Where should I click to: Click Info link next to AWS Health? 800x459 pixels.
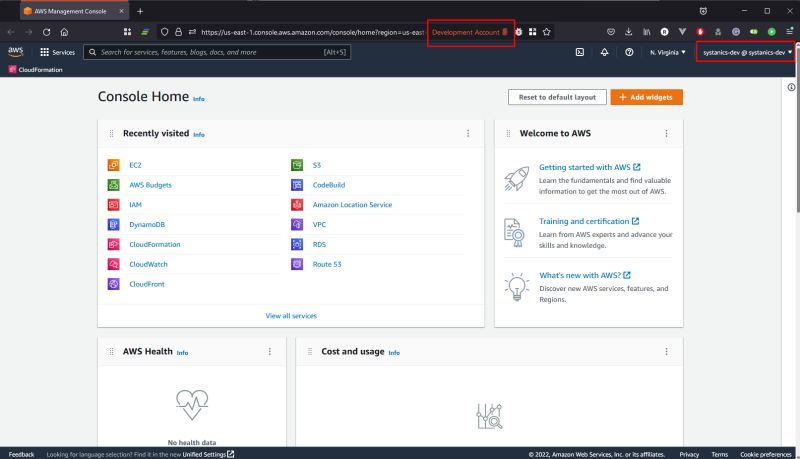(182, 353)
